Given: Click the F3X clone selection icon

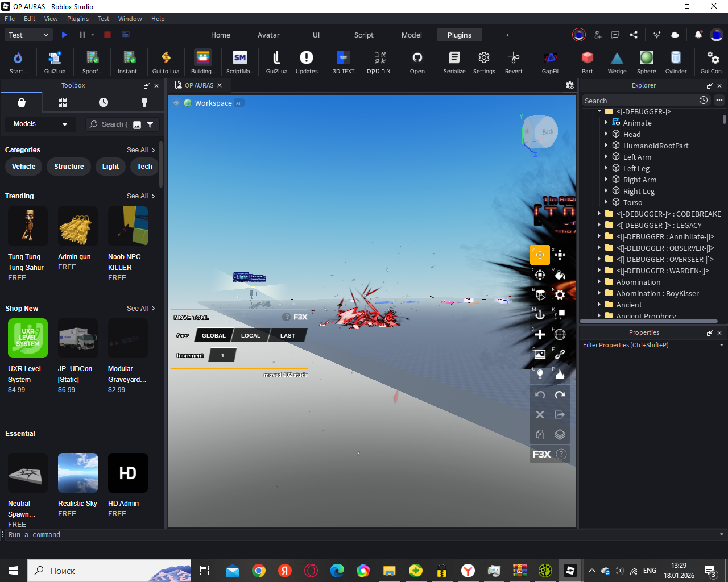Looking at the screenshot, I should (540, 434).
